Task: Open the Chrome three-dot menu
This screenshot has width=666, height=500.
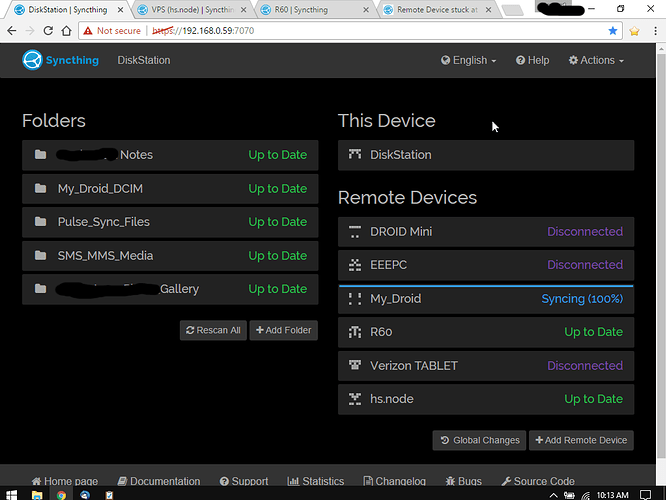Action: point(655,31)
